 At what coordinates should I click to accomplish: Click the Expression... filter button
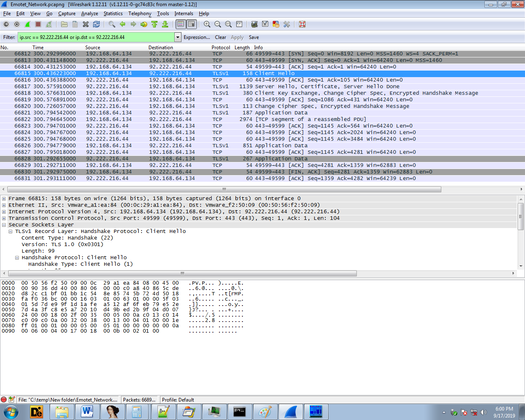197,37
